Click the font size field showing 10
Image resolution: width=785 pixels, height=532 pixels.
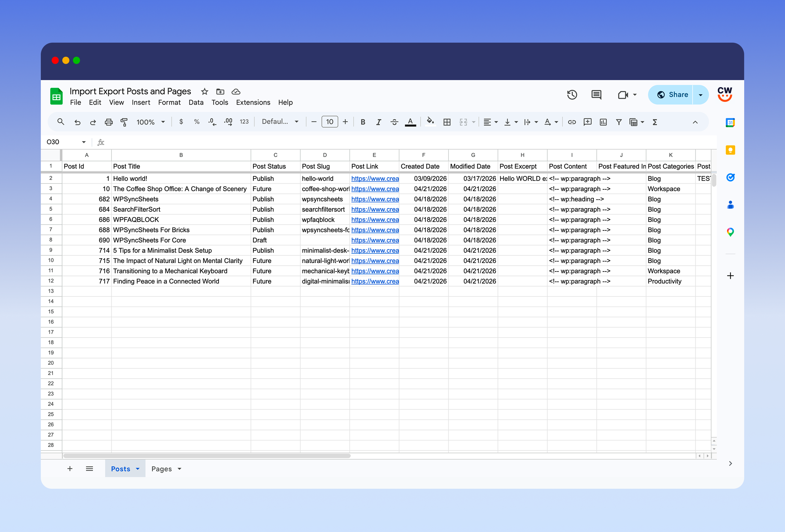click(330, 121)
